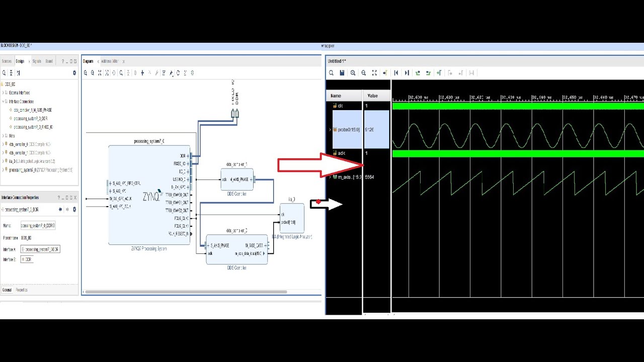Image resolution: width=644 pixels, height=362 pixels.
Task: Jump to waveform end time
Action: point(407,73)
